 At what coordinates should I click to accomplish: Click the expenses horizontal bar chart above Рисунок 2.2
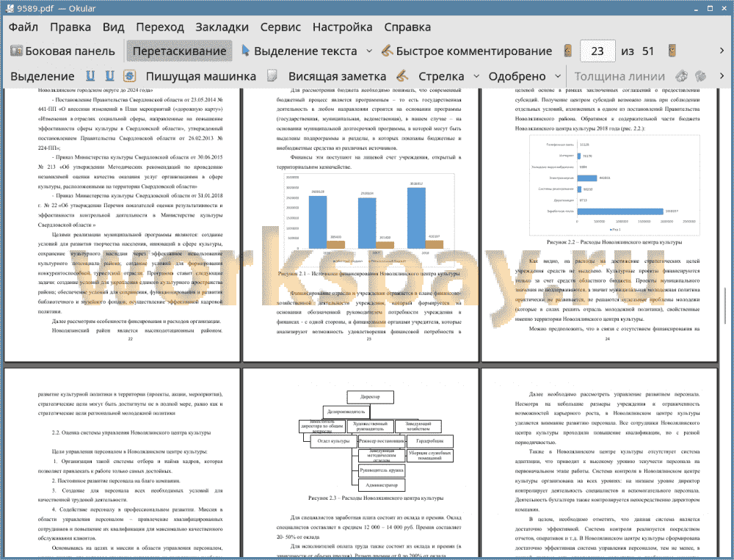click(614, 185)
